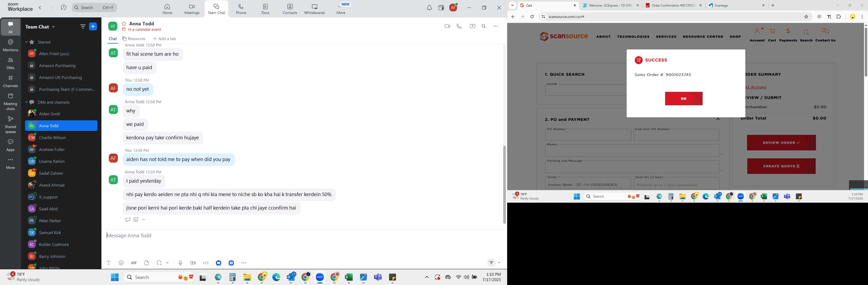Screen dimensions: 868x285
Task: Open Windows Start menu
Action: pos(115,277)
